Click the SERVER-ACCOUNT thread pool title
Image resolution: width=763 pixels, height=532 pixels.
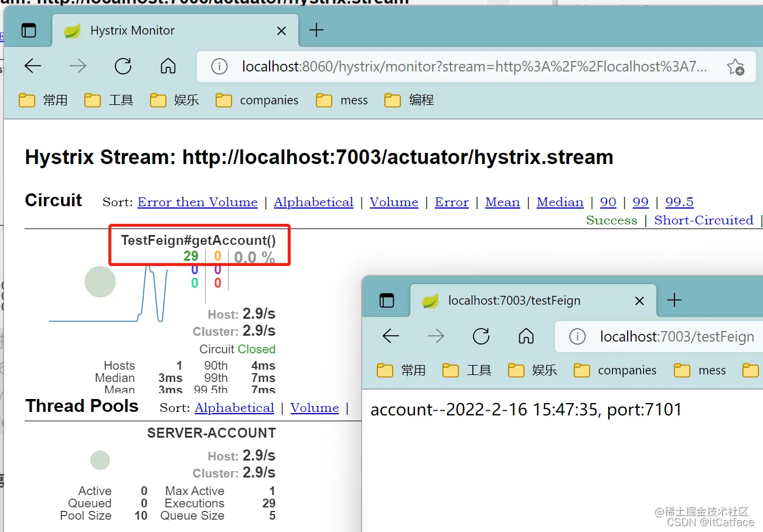[212, 433]
